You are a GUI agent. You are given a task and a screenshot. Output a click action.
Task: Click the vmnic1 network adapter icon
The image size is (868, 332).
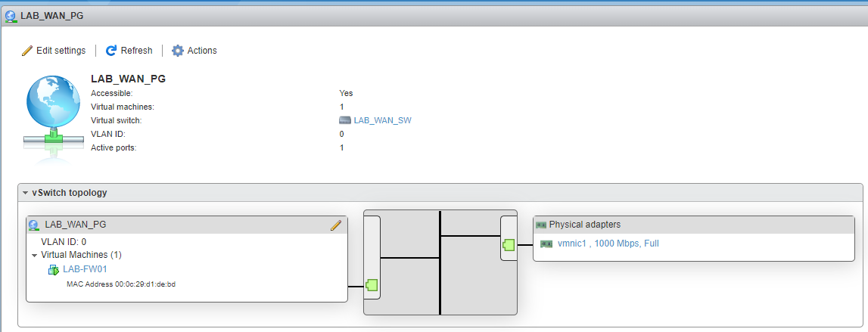pos(546,244)
